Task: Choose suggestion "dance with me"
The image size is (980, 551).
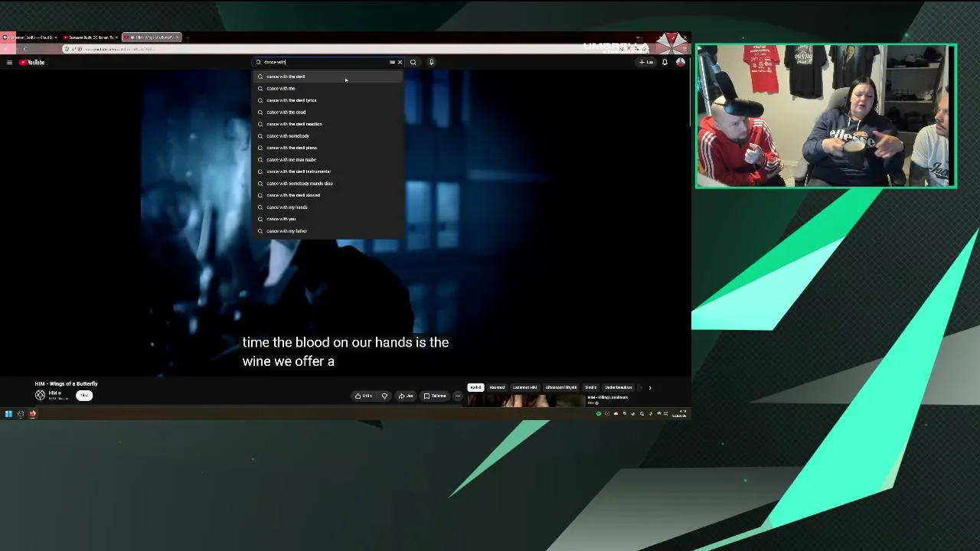Action: pyautogui.click(x=329, y=89)
